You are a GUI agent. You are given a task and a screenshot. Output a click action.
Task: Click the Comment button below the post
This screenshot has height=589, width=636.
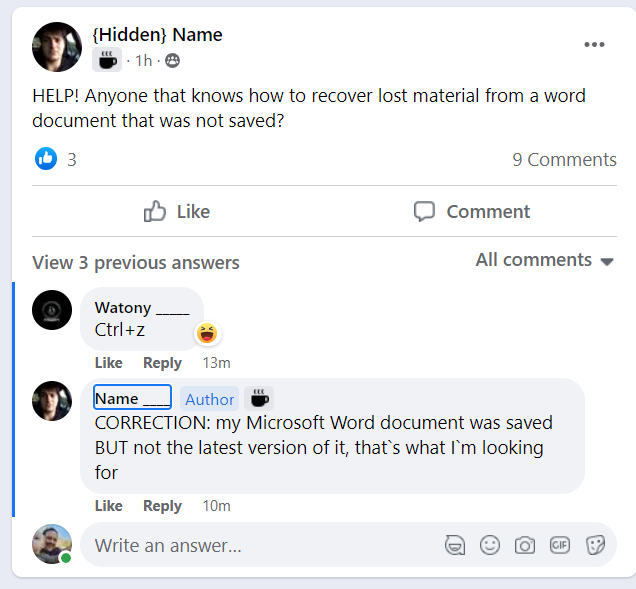pyautogui.click(x=472, y=211)
